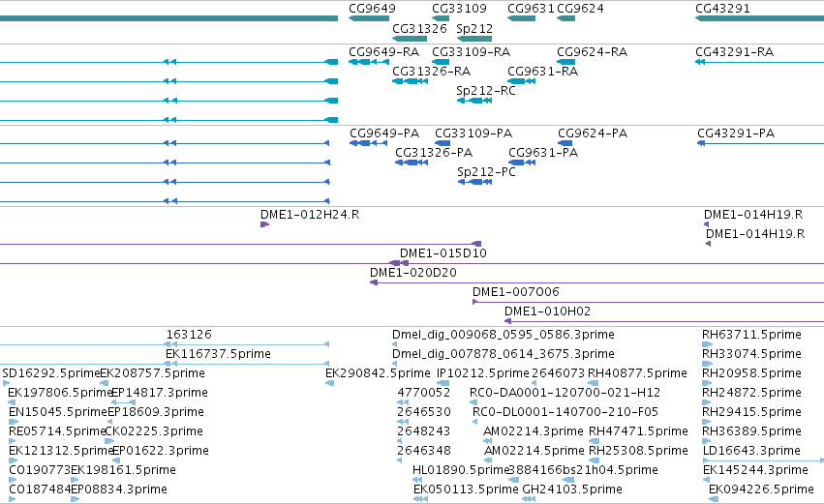Image resolution: width=824 pixels, height=504 pixels.
Task: Open the RH25308.5prime label
Action: point(638,452)
